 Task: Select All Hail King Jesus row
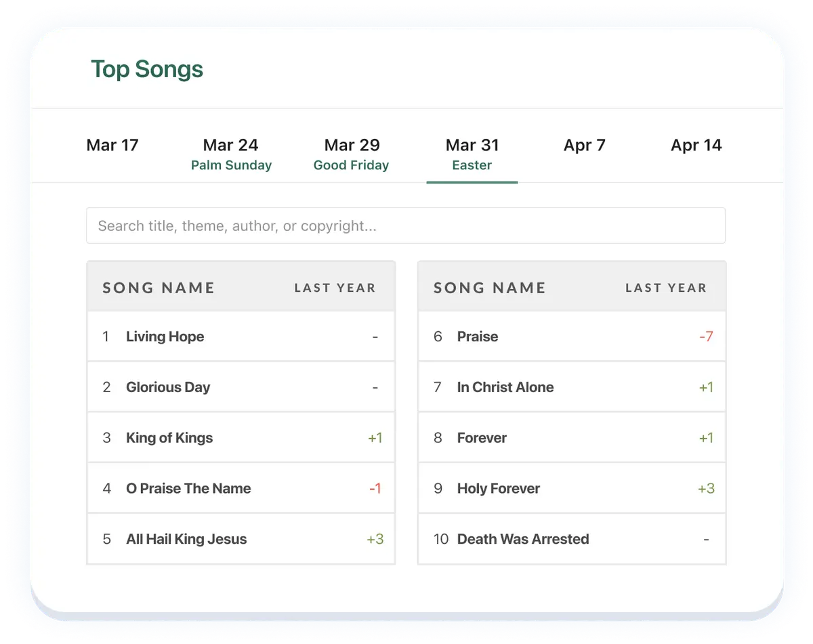pos(241,540)
